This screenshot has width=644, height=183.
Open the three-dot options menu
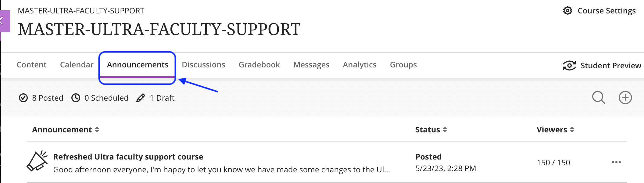(616, 162)
